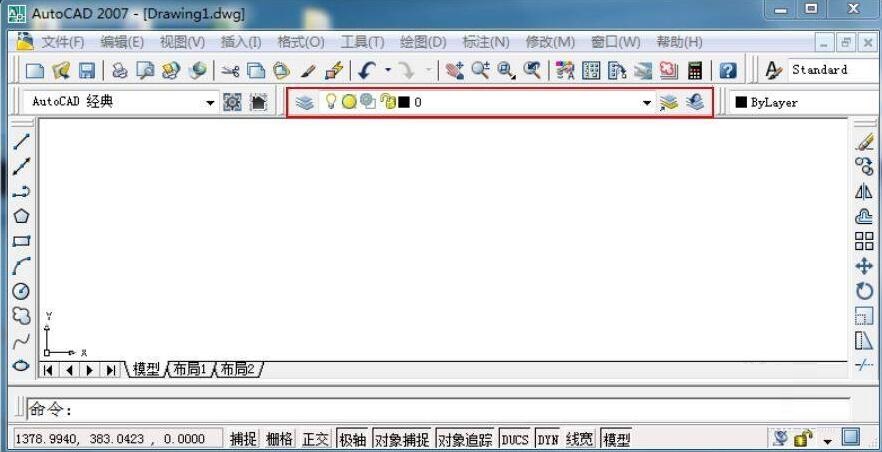
Task: Open the 编辑(E) menu
Action: (122, 42)
